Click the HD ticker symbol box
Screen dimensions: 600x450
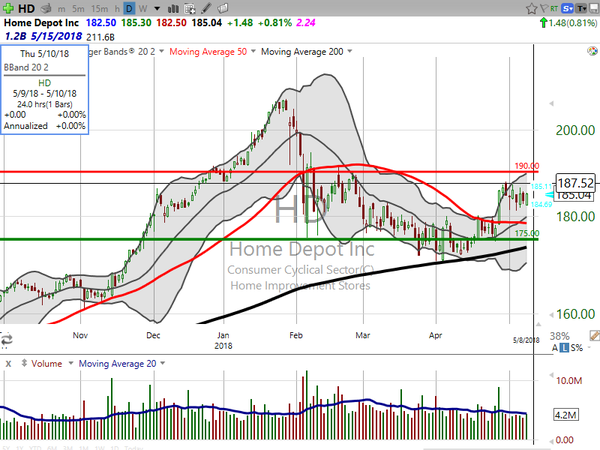27,8
